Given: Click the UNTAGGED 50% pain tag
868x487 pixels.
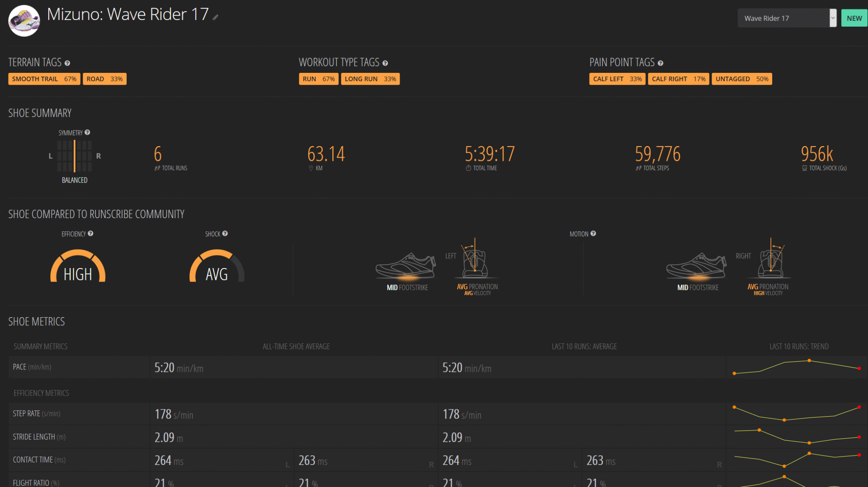Looking at the screenshot, I should pyautogui.click(x=742, y=79).
